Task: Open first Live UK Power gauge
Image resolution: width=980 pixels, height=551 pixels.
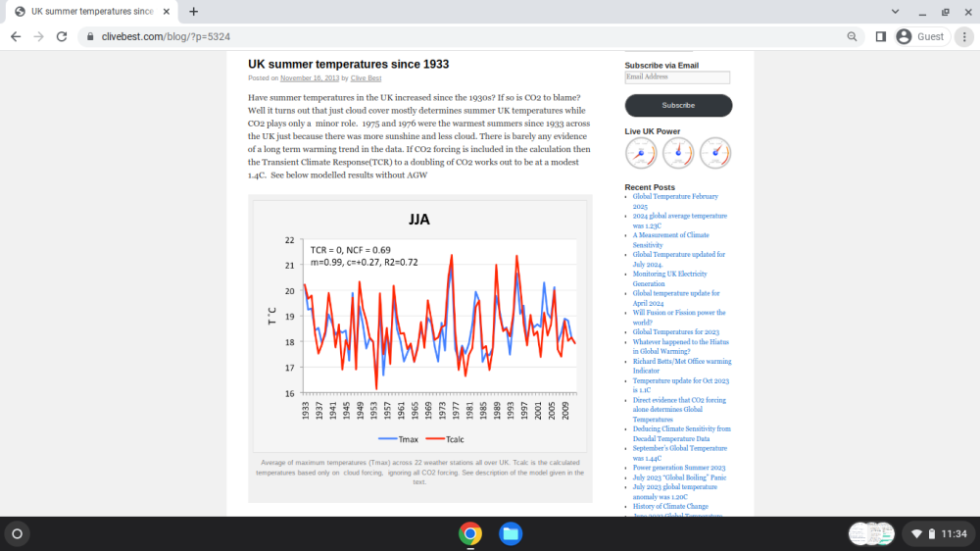Action: pos(641,153)
